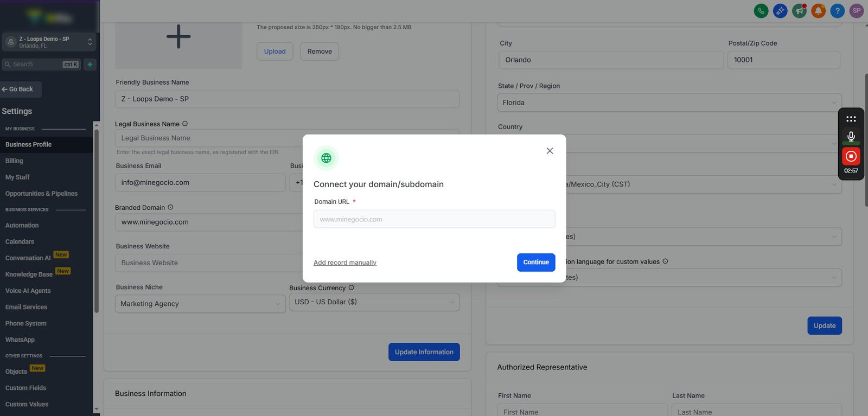Viewport: 868px width, 416px height.
Task: Open the megaphone announcements icon
Action: tap(799, 11)
